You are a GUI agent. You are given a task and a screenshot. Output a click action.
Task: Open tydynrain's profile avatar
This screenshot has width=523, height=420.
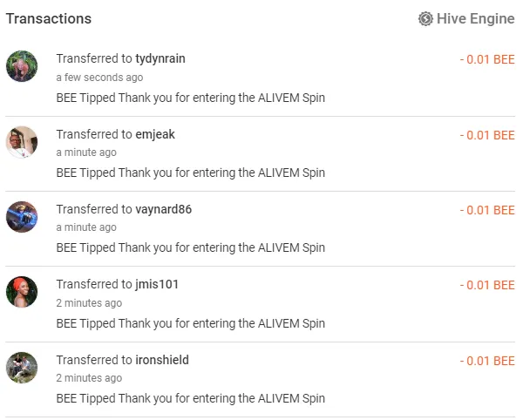pyautogui.click(x=22, y=66)
